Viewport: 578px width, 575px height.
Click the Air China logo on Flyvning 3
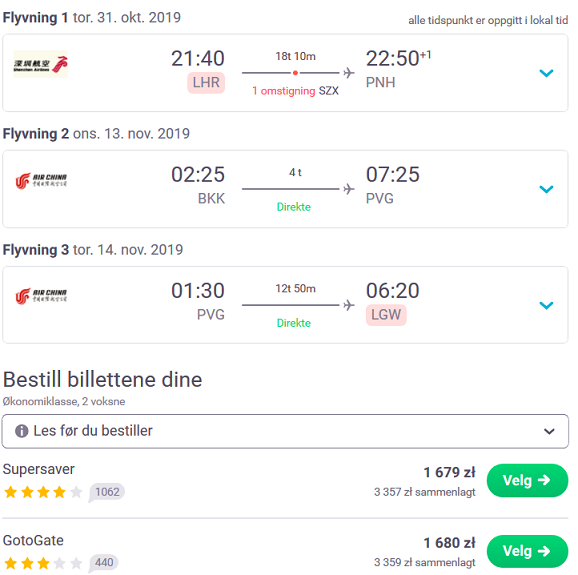click(41, 296)
